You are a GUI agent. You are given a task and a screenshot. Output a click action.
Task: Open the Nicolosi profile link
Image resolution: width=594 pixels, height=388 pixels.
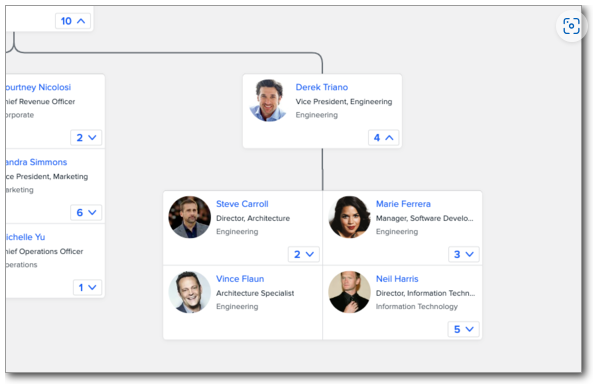coord(38,87)
